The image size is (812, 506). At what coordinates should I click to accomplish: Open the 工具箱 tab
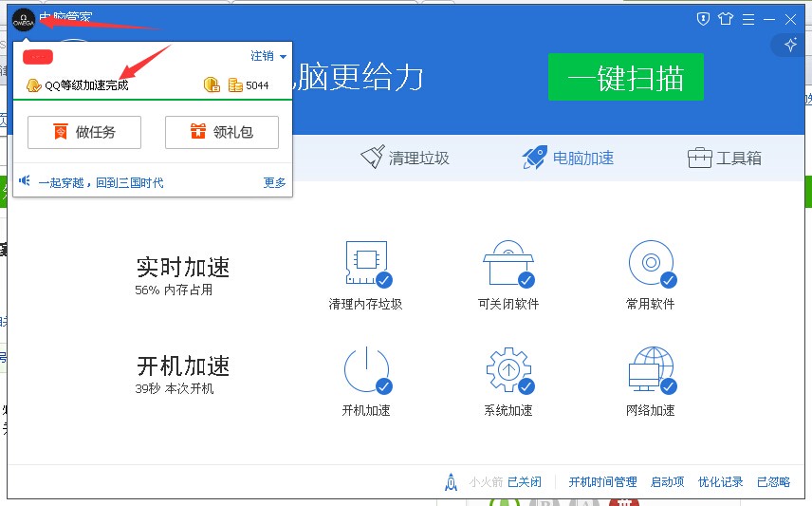[725, 158]
